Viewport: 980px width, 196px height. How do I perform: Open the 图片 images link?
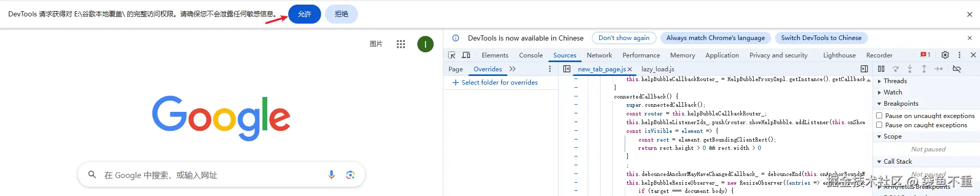pyautogui.click(x=376, y=44)
